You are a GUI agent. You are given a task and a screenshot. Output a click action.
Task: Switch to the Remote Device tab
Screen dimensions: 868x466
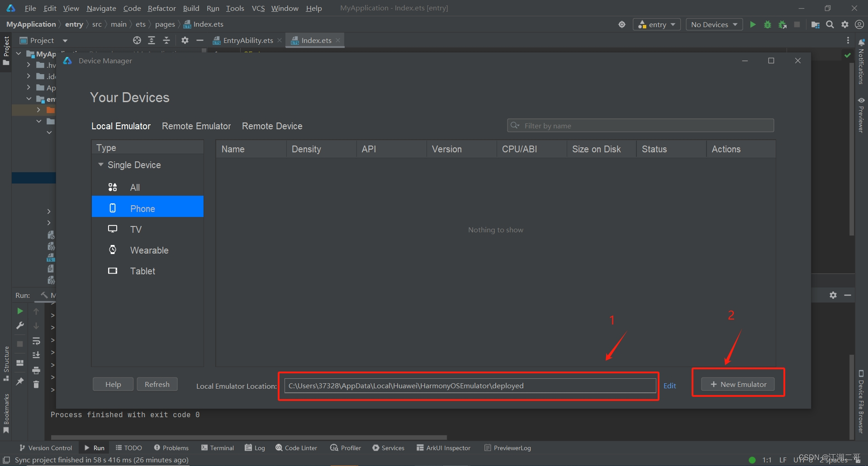272,126
